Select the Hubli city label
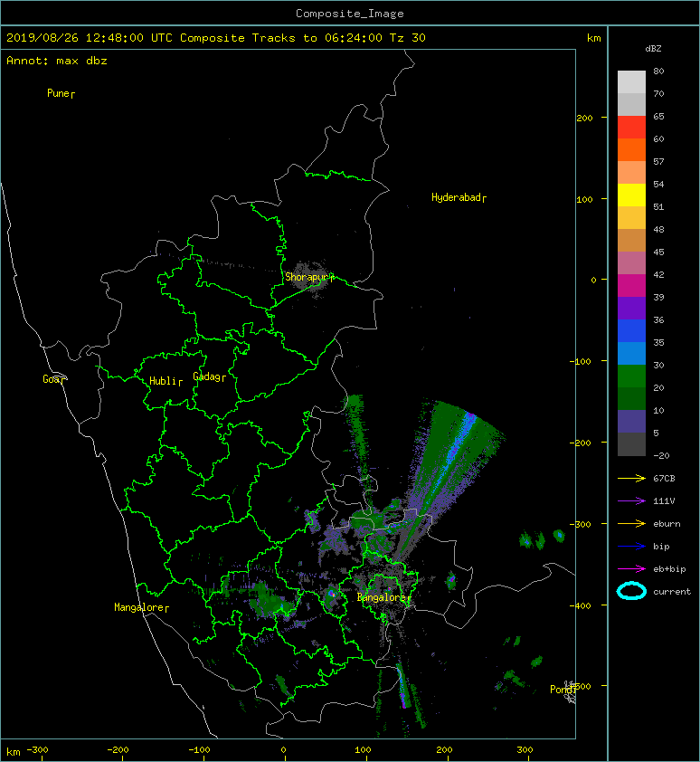Viewport: 700px width, 762px height. pyautogui.click(x=163, y=380)
